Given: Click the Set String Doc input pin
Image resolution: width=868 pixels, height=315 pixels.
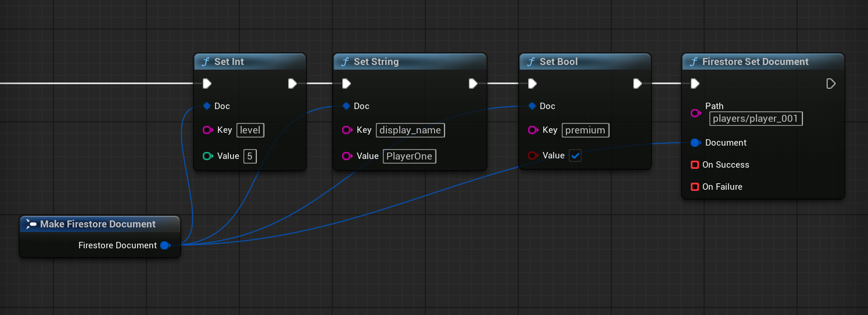Looking at the screenshot, I should coord(346,106).
